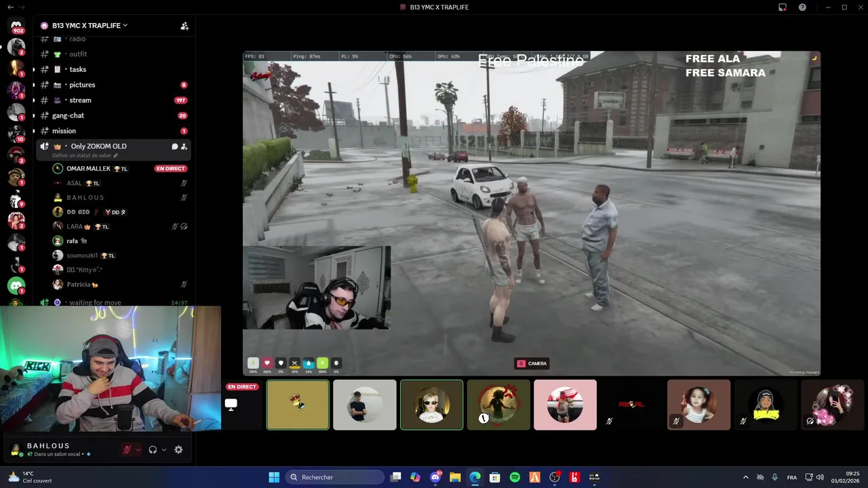This screenshot has width=868, height=488.
Task: Select OMAR MALLEK in voice member list
Action: 120,169
